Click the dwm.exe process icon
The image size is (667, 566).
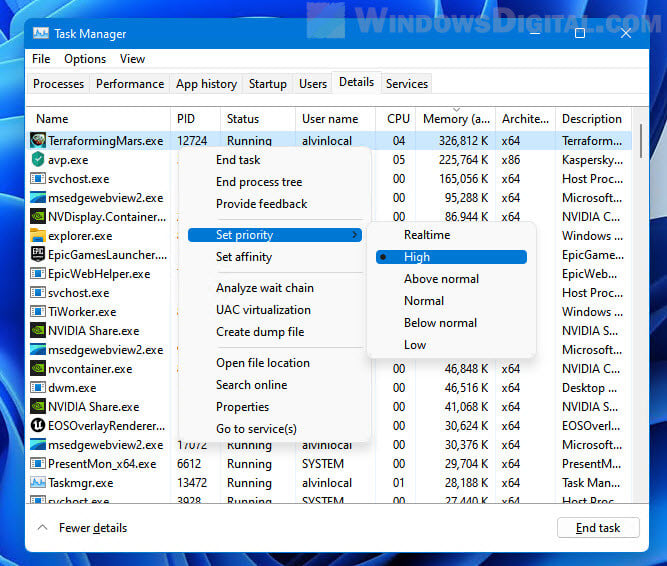(38, 387)
